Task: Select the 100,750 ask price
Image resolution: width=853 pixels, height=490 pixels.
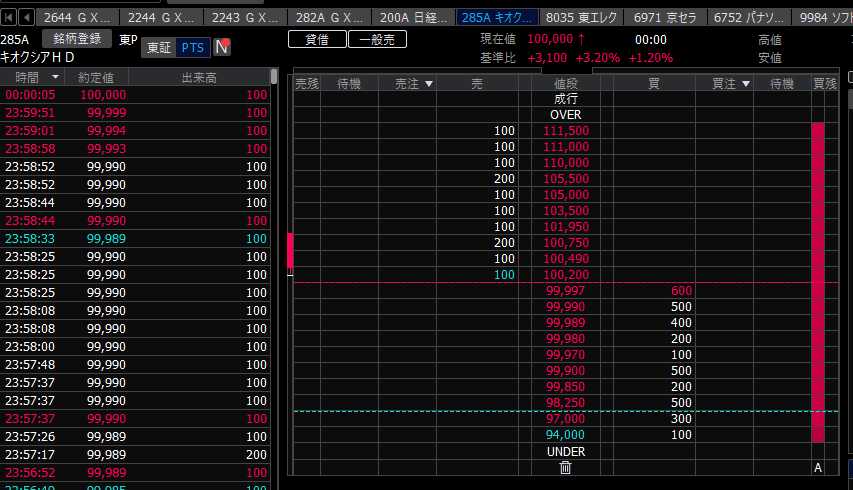Action: click(566, 243)
